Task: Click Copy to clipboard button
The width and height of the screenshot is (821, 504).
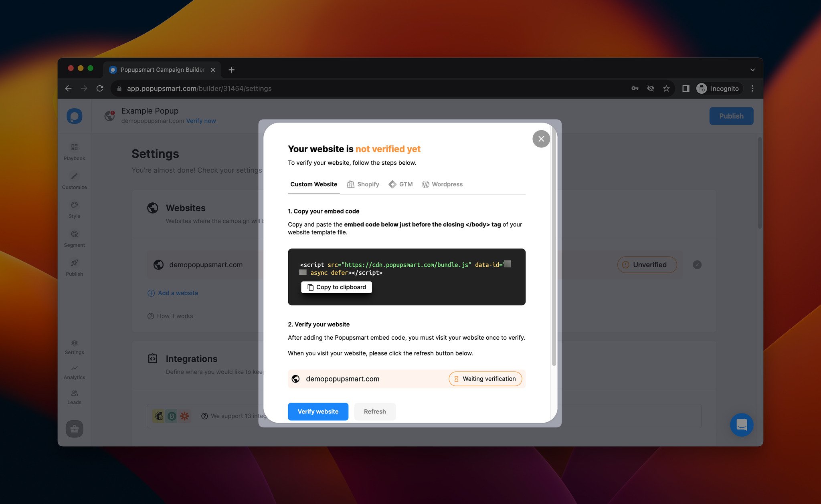Action: tap(337, 287)
